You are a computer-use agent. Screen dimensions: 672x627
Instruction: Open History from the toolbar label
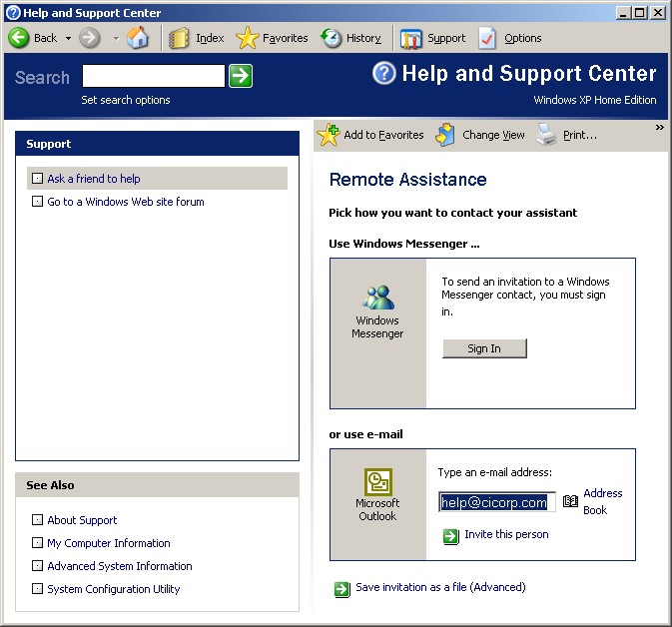pos(363,38)
